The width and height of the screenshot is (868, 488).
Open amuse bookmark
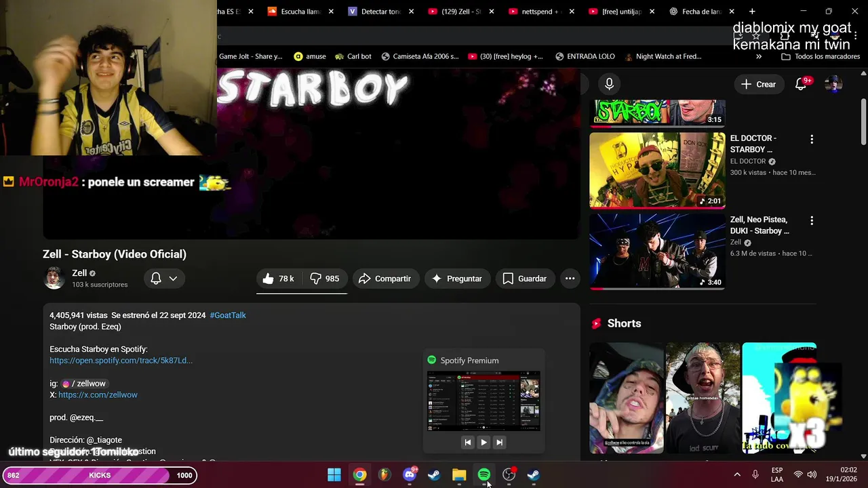pyautogui.click(x=310, y=57)
